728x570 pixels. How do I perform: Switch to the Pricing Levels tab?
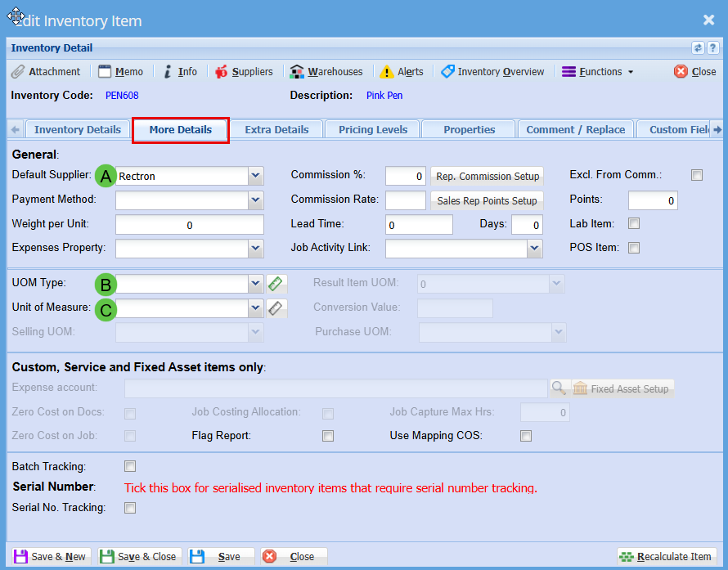coord(373,129)
